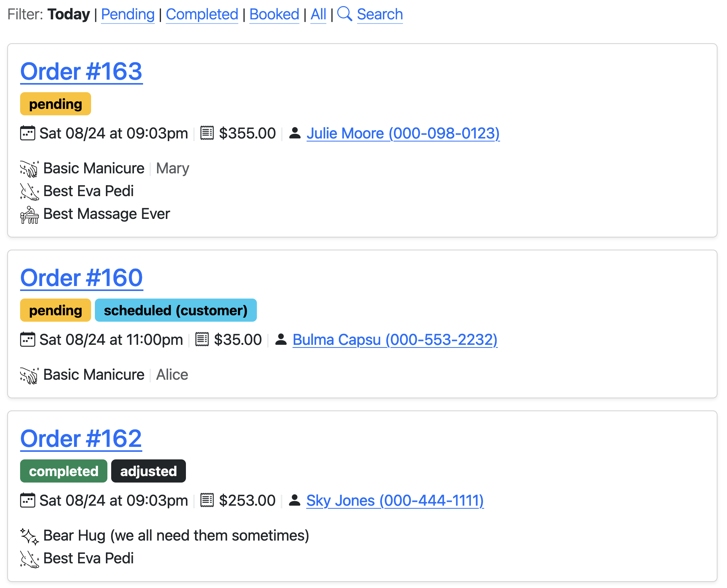Click the manicure hand icon for Mary
The height and width of the screenshot is (588, 727).
(x=29, y=169)
